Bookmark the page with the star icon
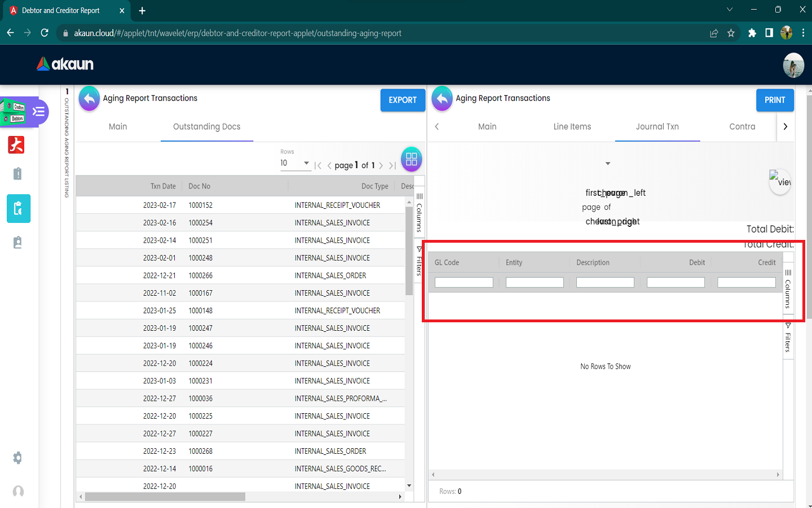This screenshot has height=508, width=812. pyautogui.click(x=731, y=33)
